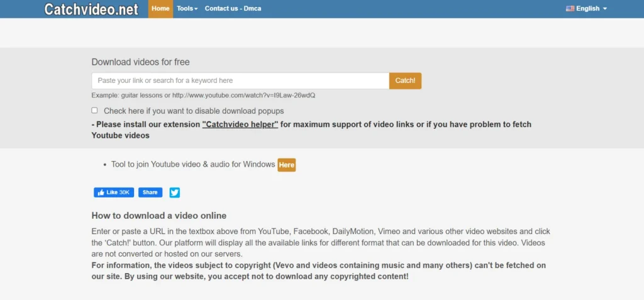Open the Tools dropdown menu
This screenshot has height=300, width=644.
click(187, 9)
